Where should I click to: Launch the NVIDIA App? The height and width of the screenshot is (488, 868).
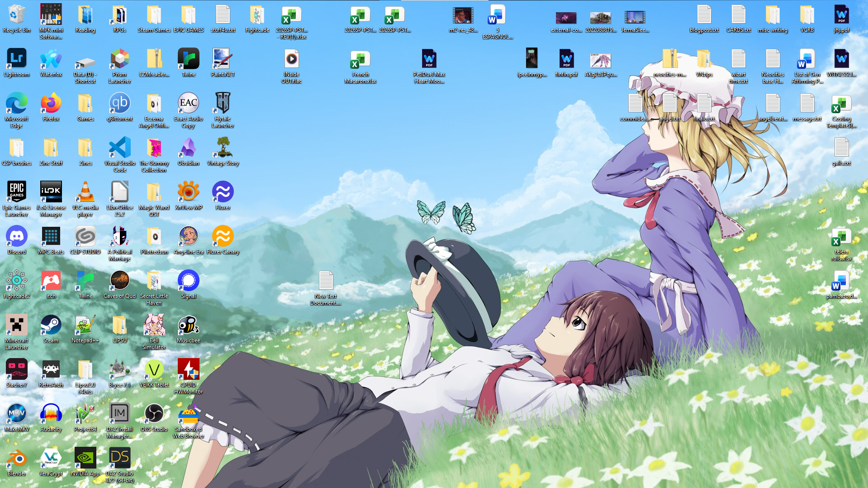85,463
